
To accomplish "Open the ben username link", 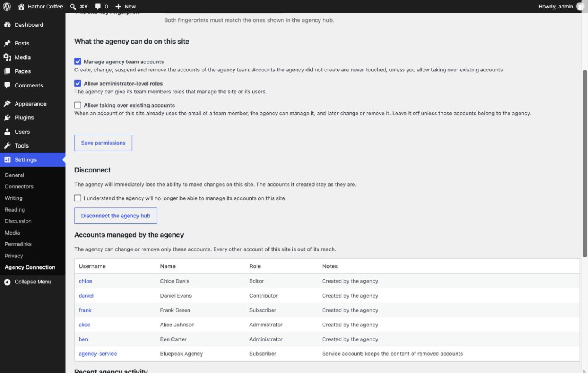I will [84, 339].
